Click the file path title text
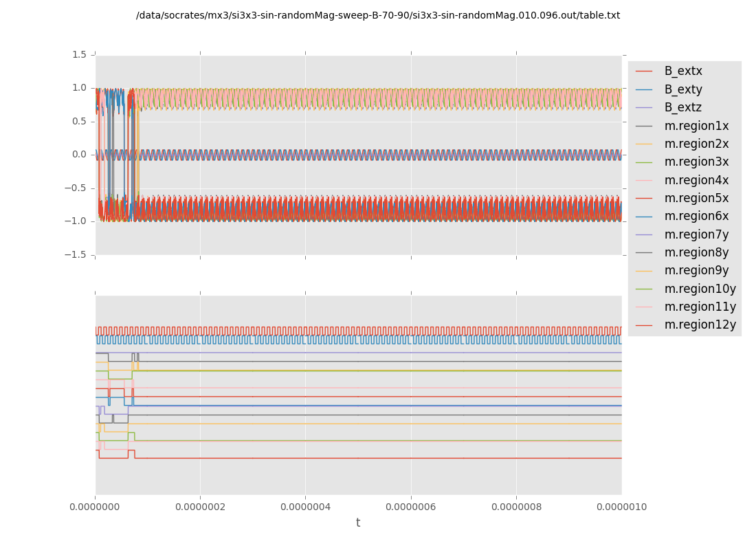Viewport: 756px width, 550px height. [x=377, y=15]
